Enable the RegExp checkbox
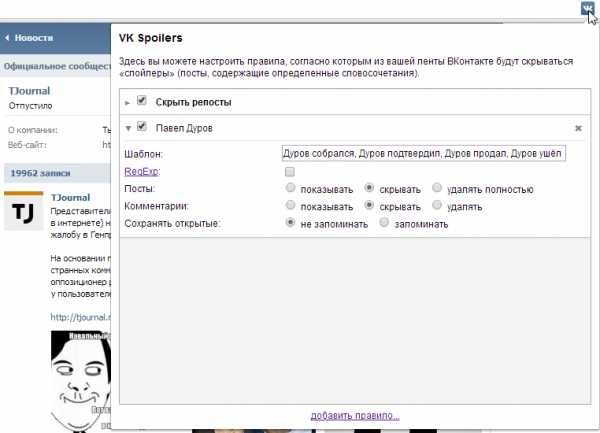 coord(290,172)
